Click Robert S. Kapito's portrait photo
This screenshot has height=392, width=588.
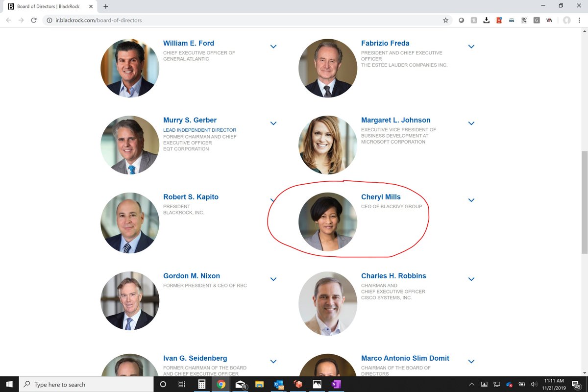[130, 222]
